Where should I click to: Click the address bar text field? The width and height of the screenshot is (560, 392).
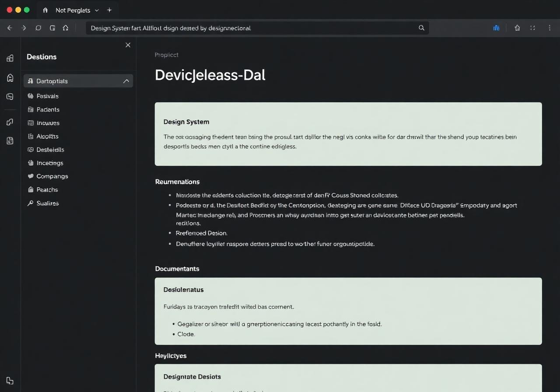coord(257,28)
